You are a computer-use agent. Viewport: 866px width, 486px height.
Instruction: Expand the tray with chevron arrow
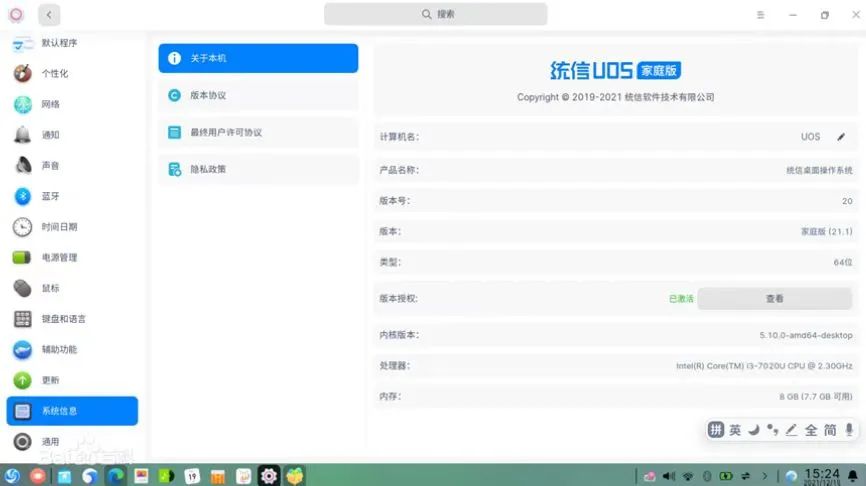click(765, 476)
